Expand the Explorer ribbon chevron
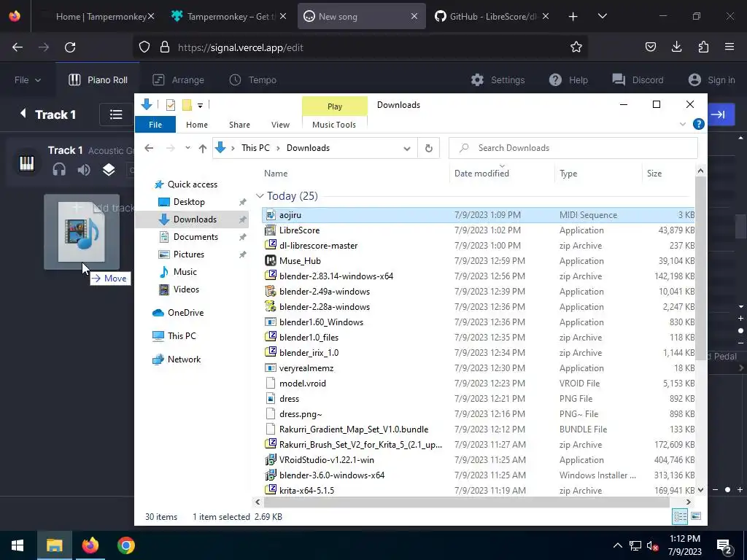The height and width of the screenshot is (560, 747). click(683, 124)
